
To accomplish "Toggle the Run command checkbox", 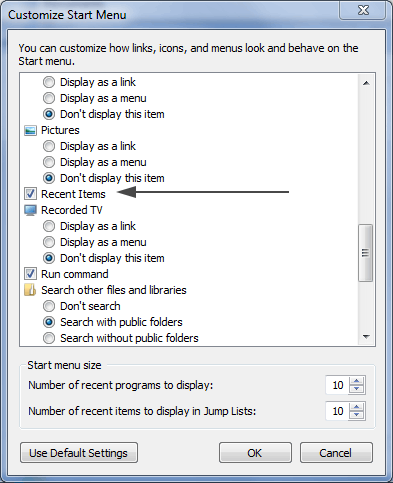I will (30, 274).
